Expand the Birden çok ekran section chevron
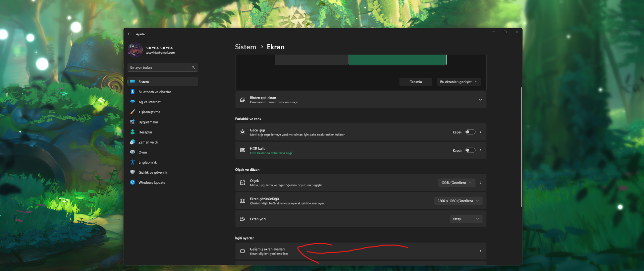644x271 pixels. coord(480,100)
